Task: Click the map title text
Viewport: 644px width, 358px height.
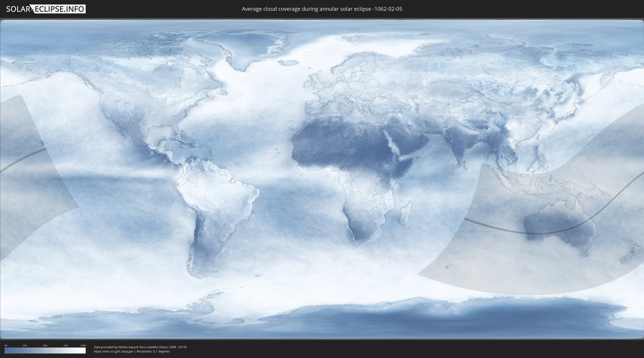Action: (x=322, y=9)
